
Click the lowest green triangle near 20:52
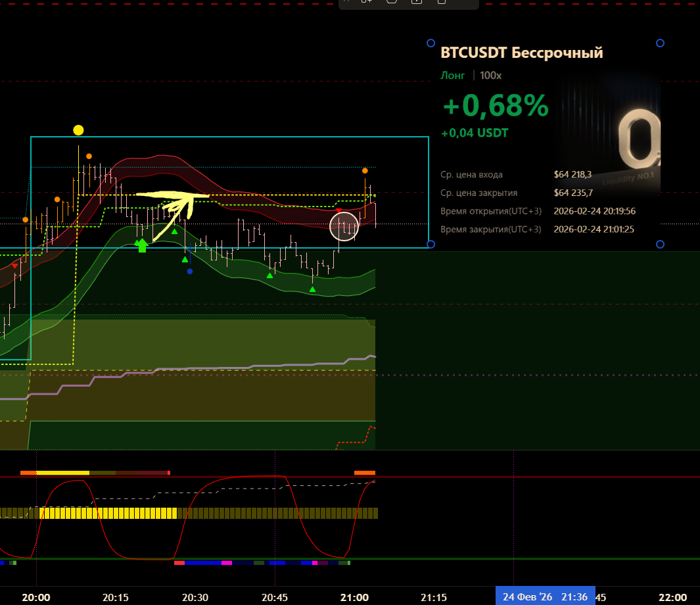point(312,289)
